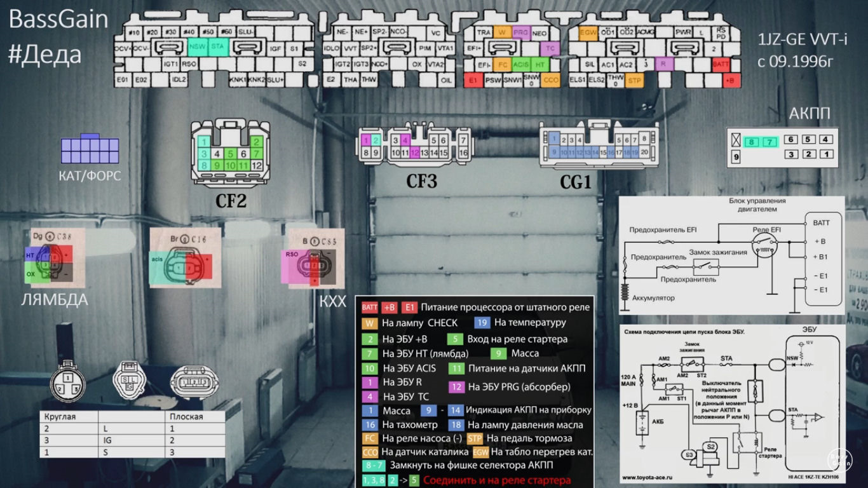The width and height of the screenshot is (868, 488).
Task: Select the IGF pin on the ECU connector
Action: pos(275,48)
